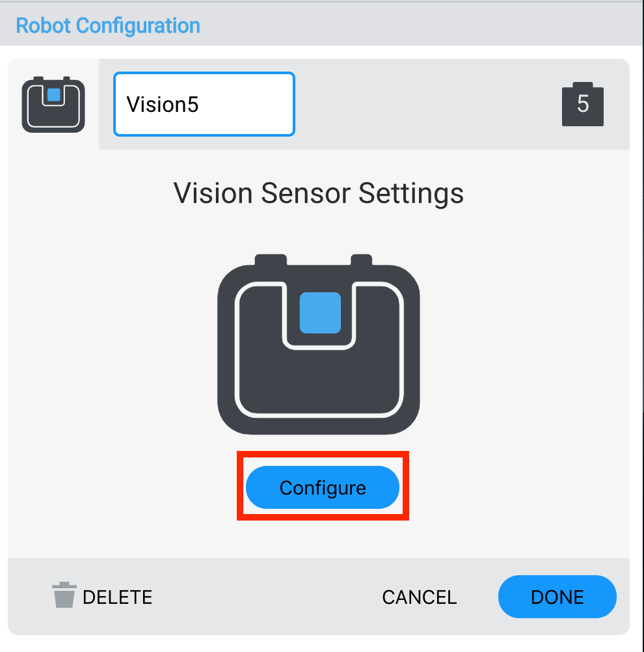The height and width of the screenshot is (652, 644).
Task: Select the device thumbnail beside the name field
Action: coord(52,104)
